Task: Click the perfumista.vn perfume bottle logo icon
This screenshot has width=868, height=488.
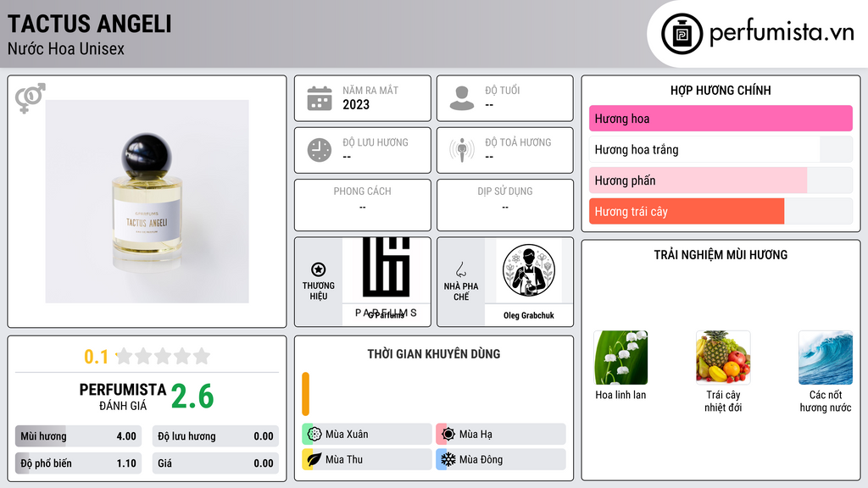Action: point(682,34)
